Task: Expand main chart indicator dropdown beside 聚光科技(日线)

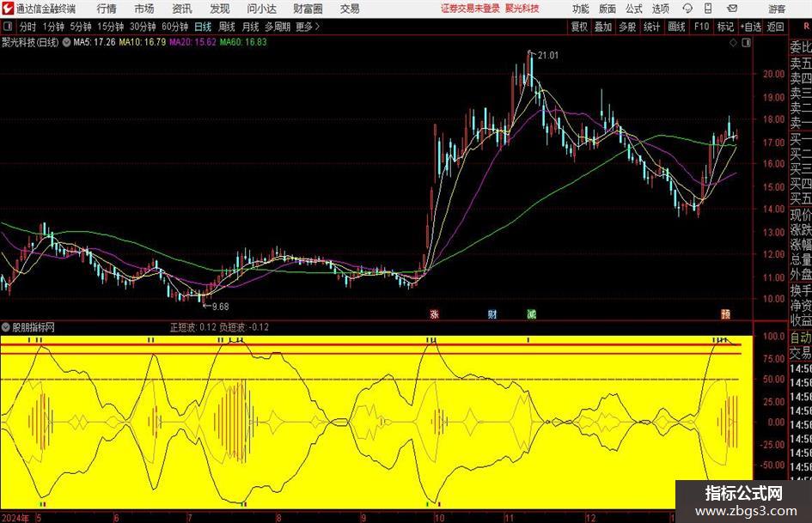Action: click(x=66, y=42)
